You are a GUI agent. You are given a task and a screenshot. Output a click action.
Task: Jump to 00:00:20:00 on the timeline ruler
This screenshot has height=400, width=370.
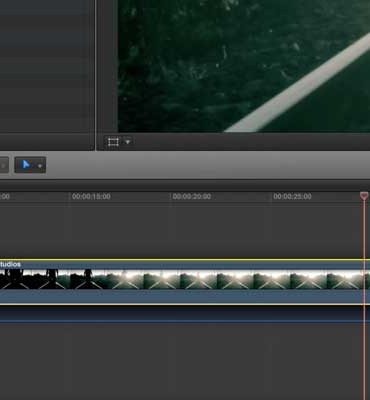192,197
